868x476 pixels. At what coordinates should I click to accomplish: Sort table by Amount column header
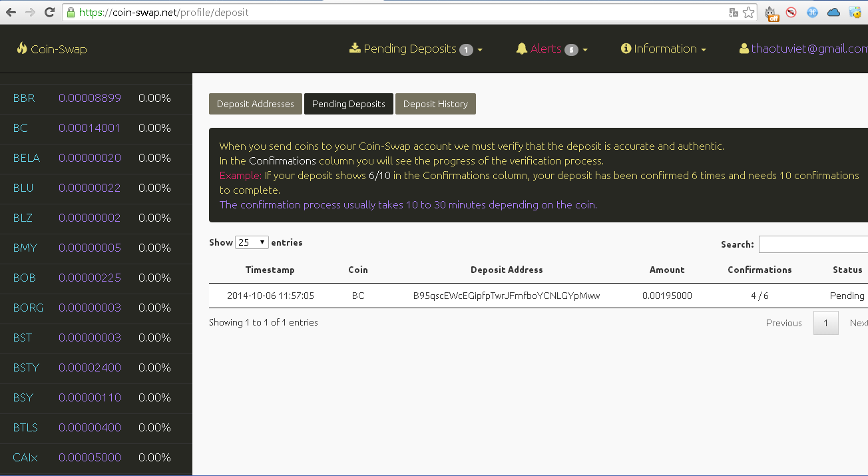(x=667, y=270)
